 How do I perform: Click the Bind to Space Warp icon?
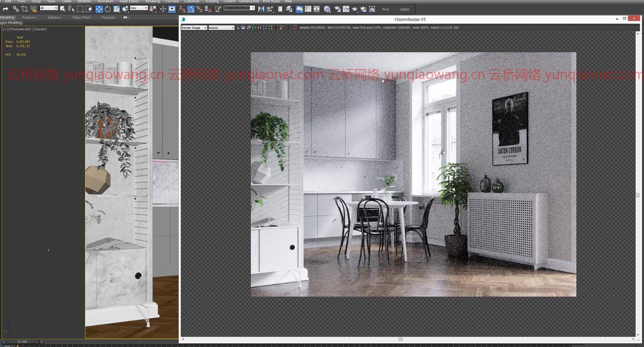pyautogui.click(x=33, y=9)
